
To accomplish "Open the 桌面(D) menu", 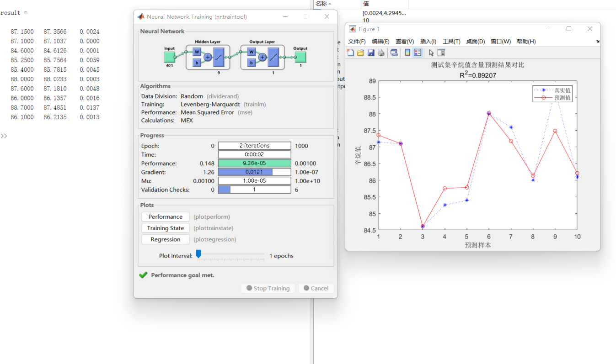I will click(x=476, y=42).
